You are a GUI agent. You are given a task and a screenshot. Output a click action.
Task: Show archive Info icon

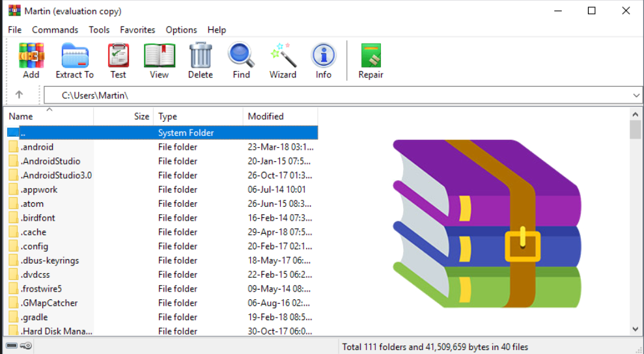click(x=323, y=55)
